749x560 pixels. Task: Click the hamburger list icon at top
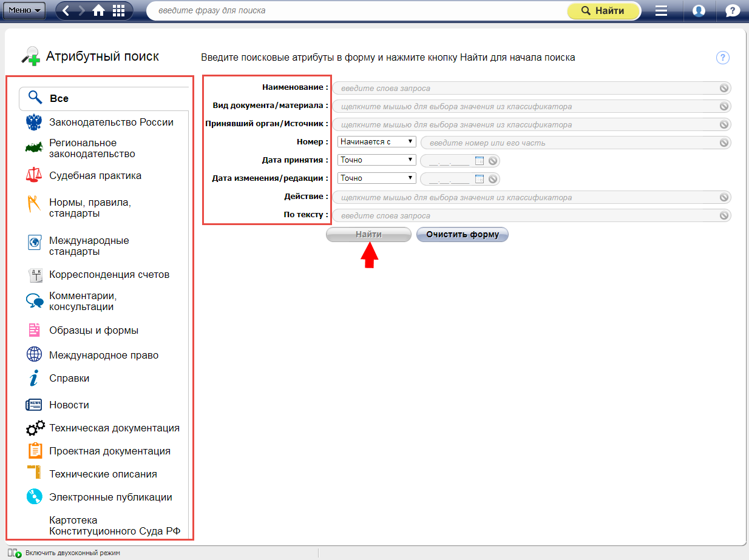(661, 10)
